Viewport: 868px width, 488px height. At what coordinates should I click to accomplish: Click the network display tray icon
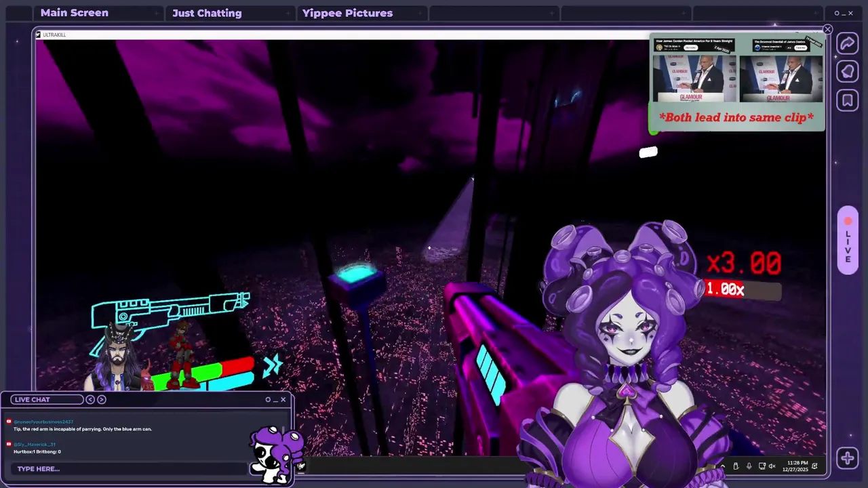coord(762,466)
